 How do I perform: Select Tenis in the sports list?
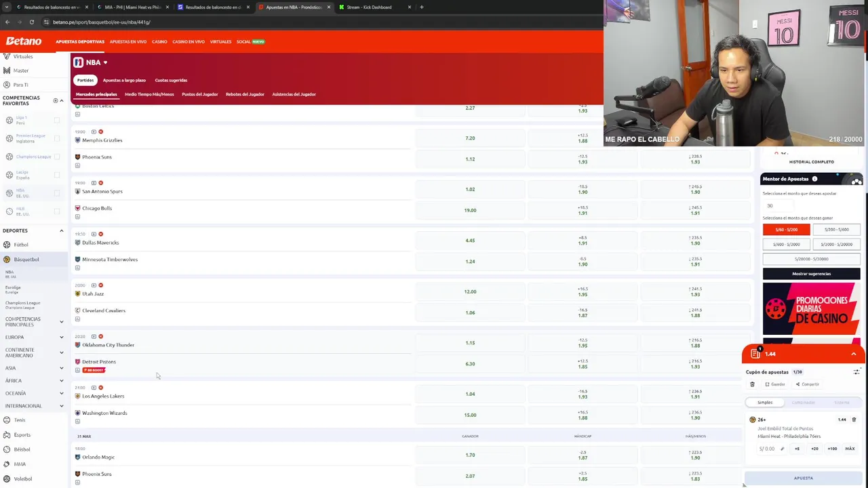(x=20, y=420)
